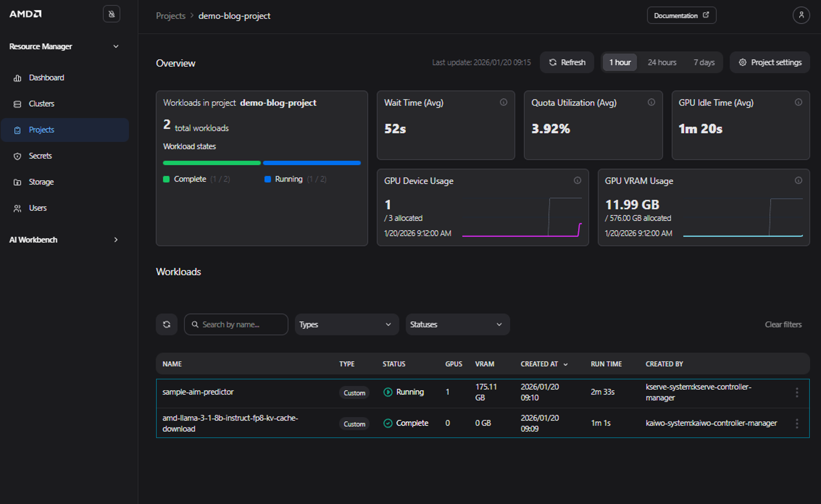This screenshot has height=504, width=821.
Task: Go to Secrets in sidebar
Action: 40,156
